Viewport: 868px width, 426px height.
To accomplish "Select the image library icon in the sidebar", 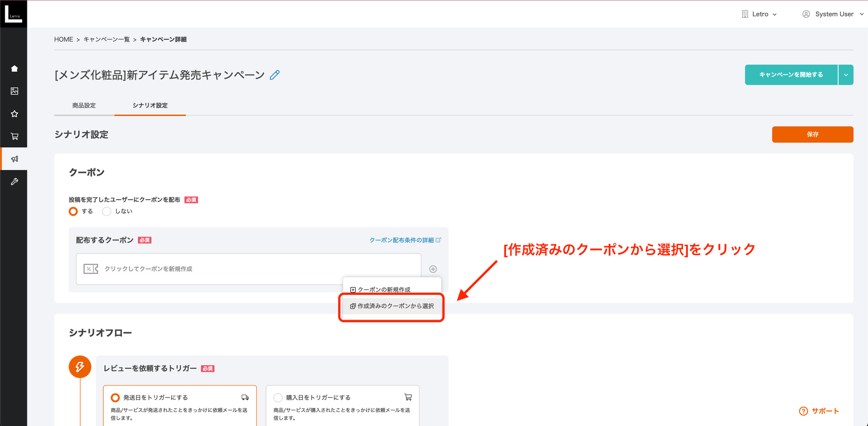I will pyautogui.click(x=14, y=91).
